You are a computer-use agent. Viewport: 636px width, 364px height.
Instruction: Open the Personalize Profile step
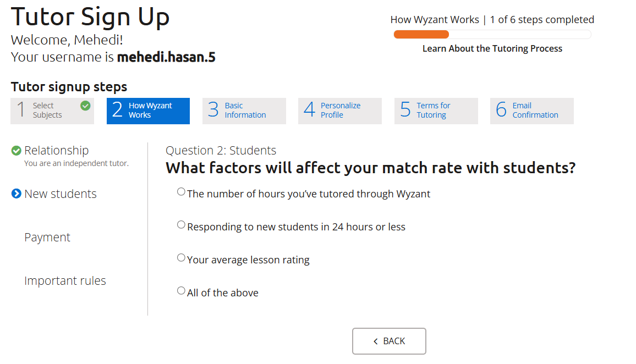point(339,111)
